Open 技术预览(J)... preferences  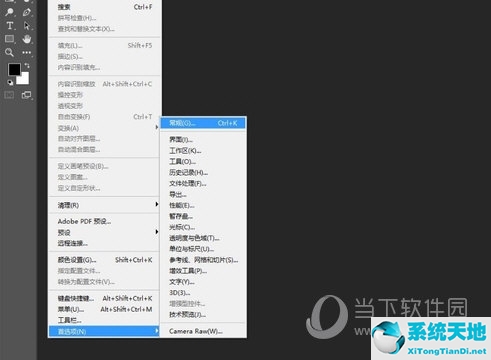pyautogui.click(x=203, y=315)
